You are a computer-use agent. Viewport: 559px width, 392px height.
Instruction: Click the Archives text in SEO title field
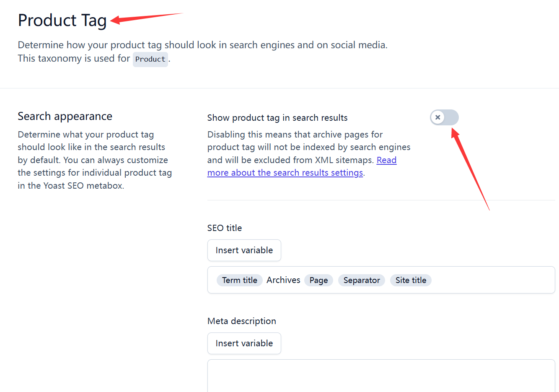tap(283, 280)
